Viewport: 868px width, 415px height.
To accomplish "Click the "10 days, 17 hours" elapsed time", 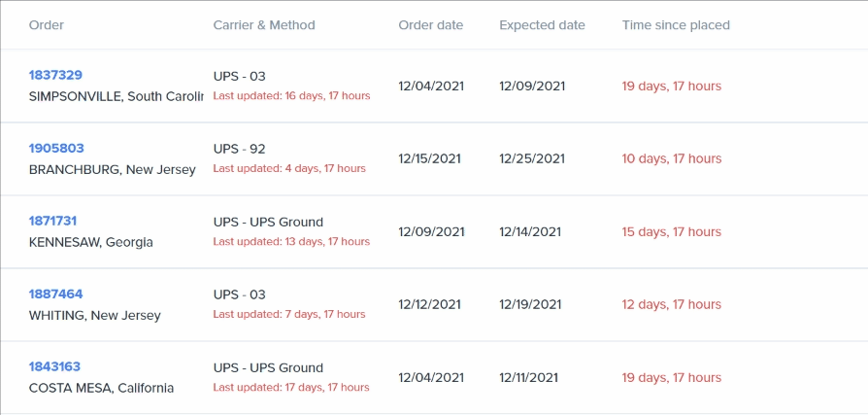I will click(x=672, y=159).
